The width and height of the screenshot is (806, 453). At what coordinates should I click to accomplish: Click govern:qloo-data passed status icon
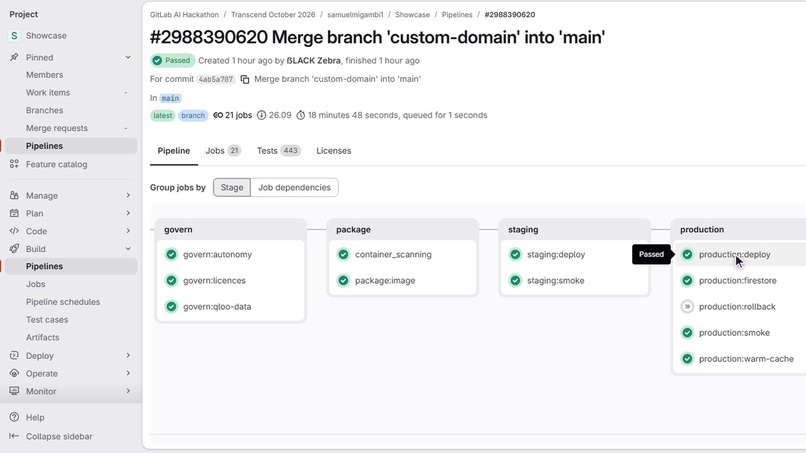tap(171, 306)
